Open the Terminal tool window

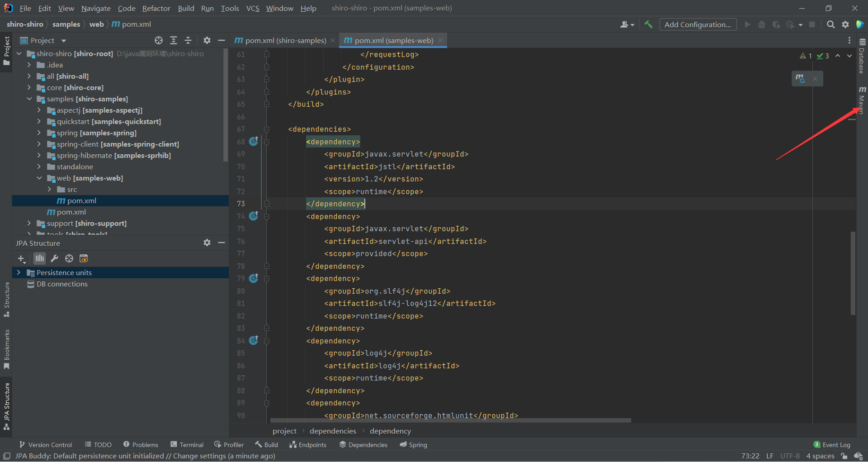tap(187, 445)
